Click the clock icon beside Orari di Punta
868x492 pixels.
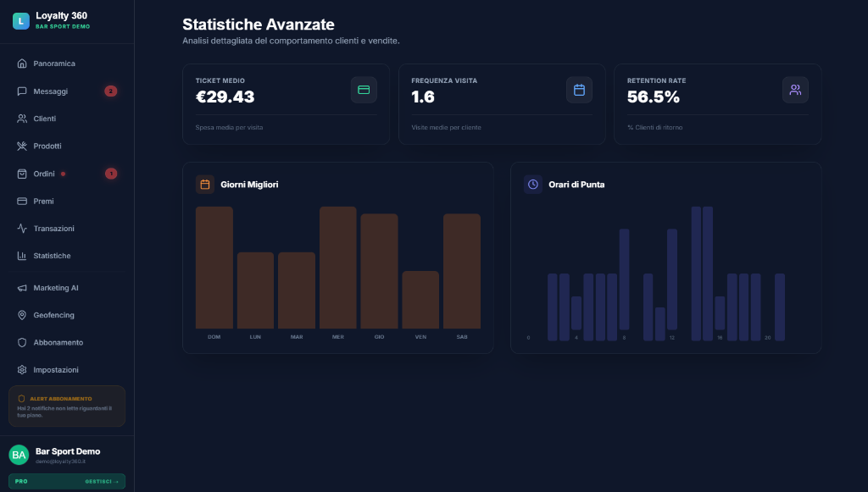click(532, 184)
